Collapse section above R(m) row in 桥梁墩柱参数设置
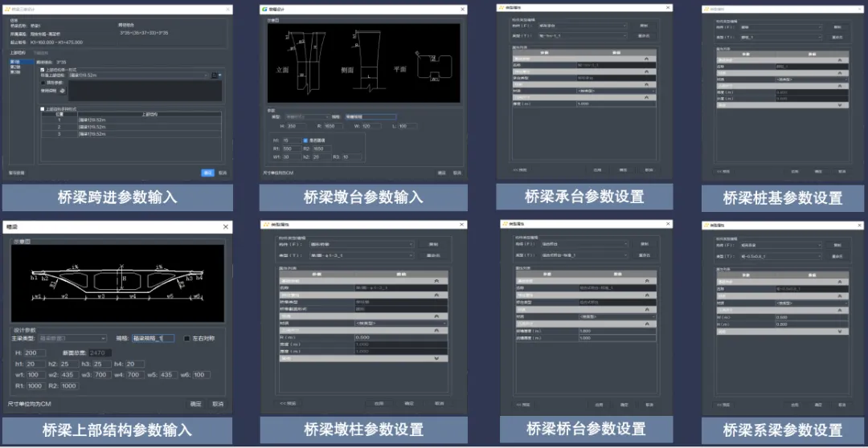 pyautogui.click(x=437, y=330)
